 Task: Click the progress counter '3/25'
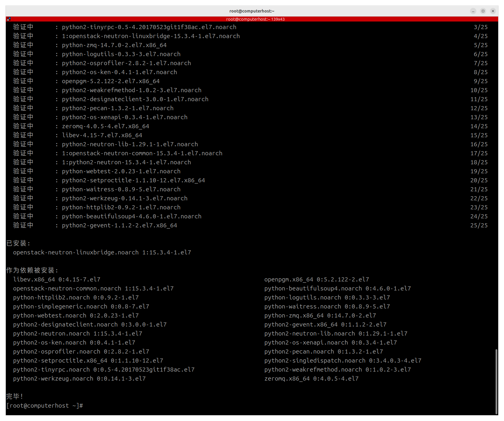(x=481, y=27)
